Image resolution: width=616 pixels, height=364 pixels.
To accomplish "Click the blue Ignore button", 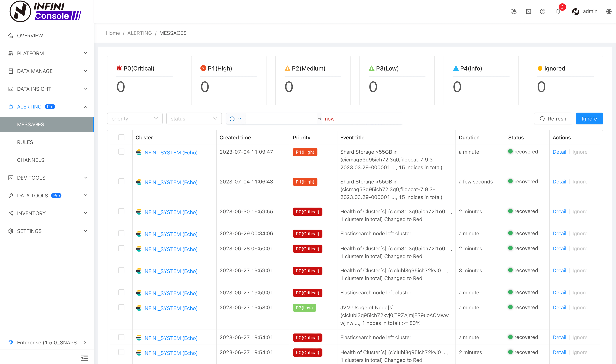I will (x=589, y=119).
